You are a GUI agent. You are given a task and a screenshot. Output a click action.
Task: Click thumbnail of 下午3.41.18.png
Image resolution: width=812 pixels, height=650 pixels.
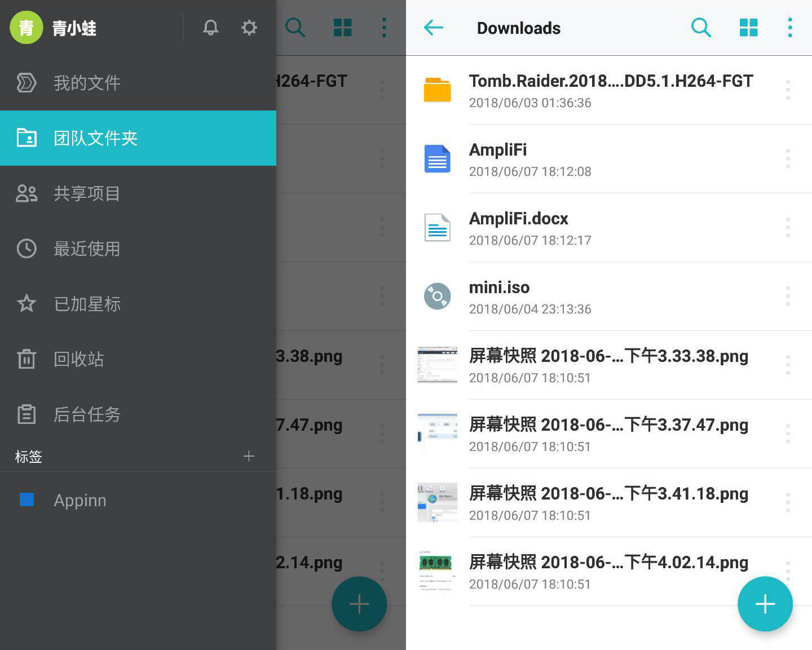pyautogui.click(x=437, y=502)
